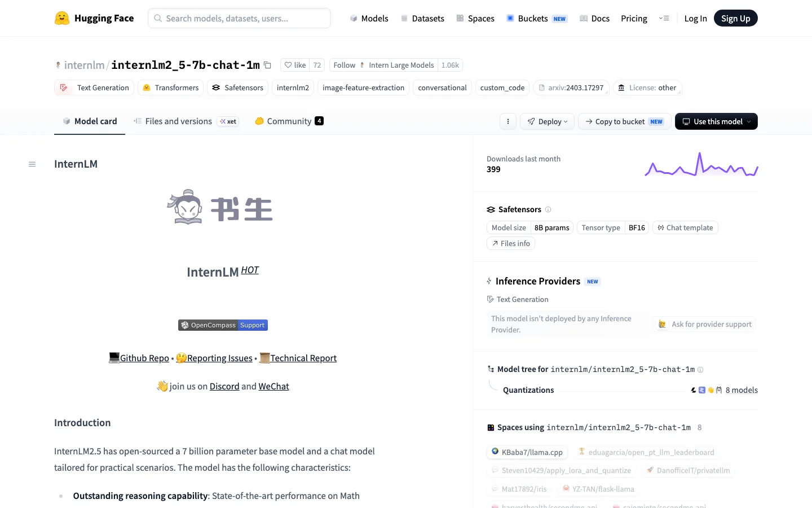Open the Discord link
The image size is (812, 508).
point(224,386)
